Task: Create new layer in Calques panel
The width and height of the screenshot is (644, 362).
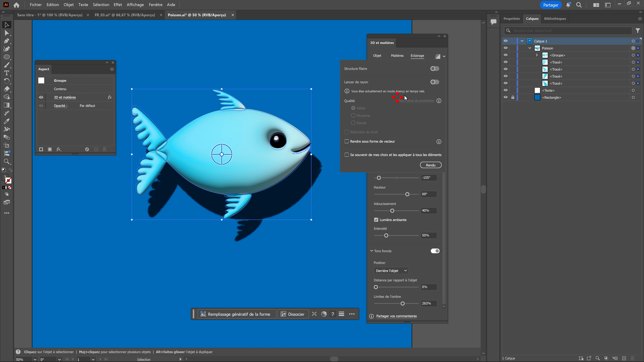Action: click(624, 358)
